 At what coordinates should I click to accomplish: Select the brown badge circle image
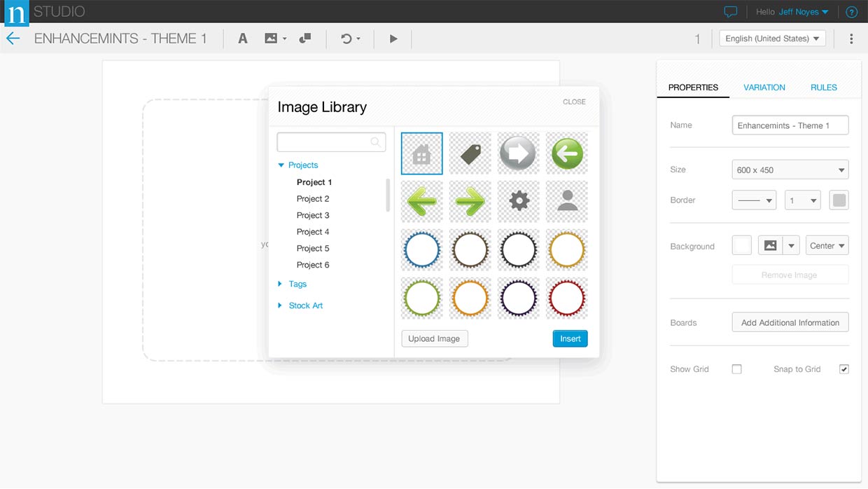coord(470,250)
